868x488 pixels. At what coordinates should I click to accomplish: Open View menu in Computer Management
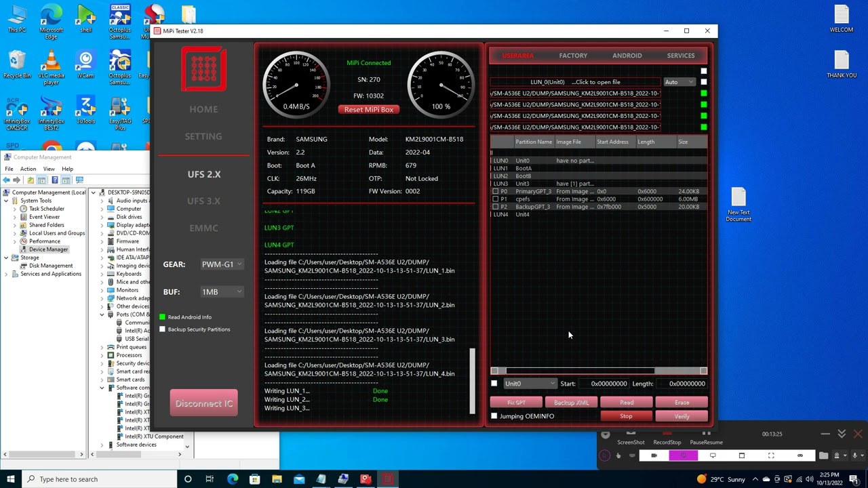click(49, 169)
